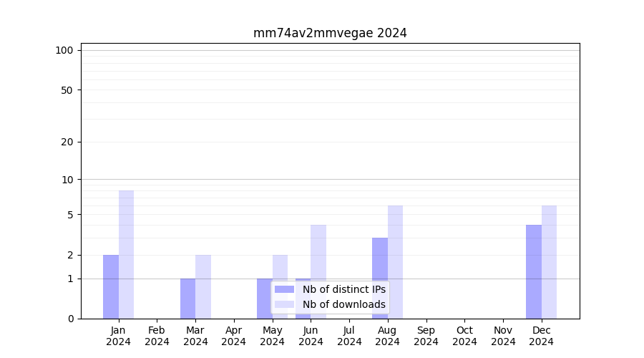
Task: Click the Feb 2024 x-axis label
Action: [x=157, y=336]
